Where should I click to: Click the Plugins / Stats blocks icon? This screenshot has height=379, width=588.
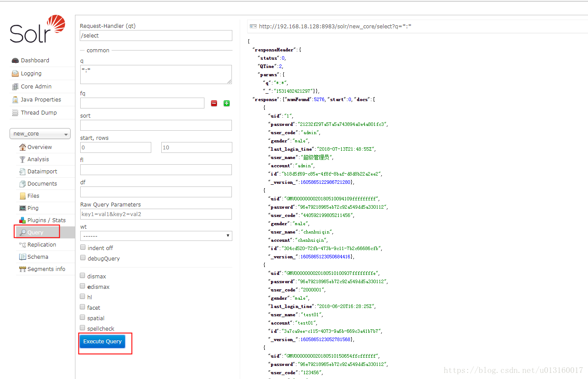click(x=22, y=220)
